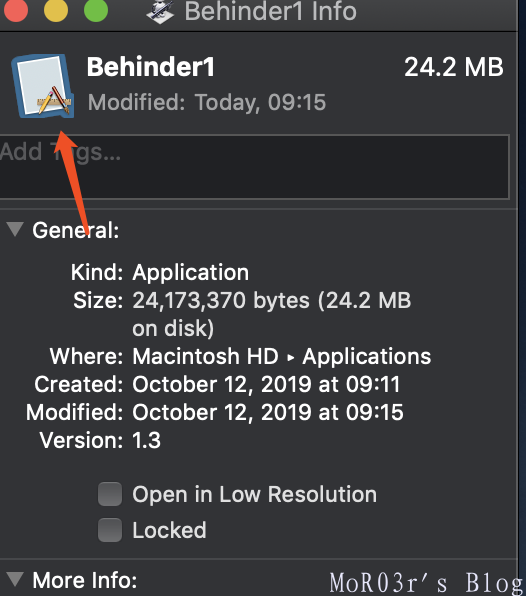Click the Open in Low Resolution label
Screen dimensions: 526x596
click(255, 494)
